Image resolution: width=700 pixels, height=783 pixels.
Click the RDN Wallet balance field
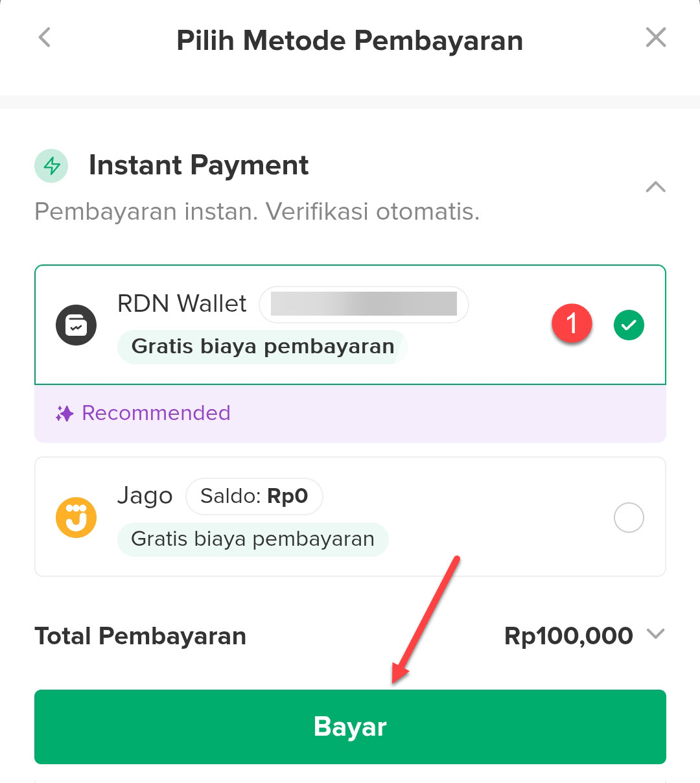tap(364, 304)
